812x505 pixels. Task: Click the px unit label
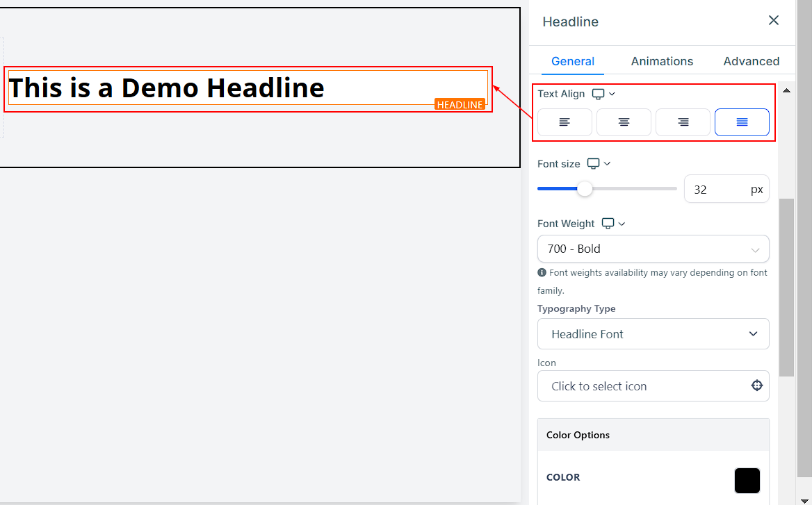(756, 190)
